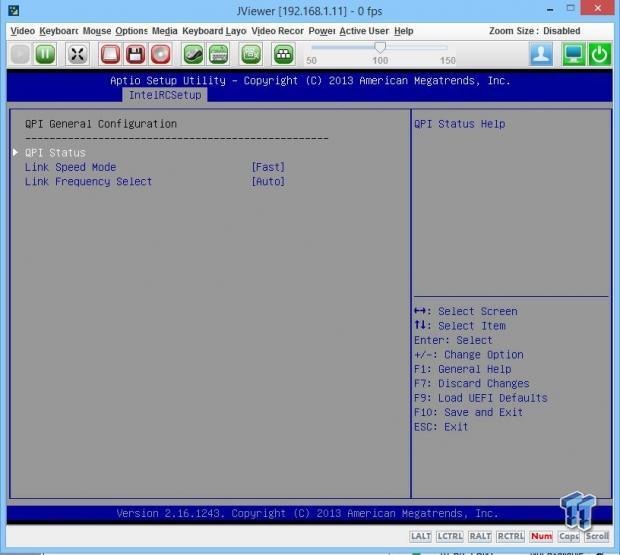The height and width of the screenshot is (555, 620).
Task: Open the Video menu
Action: (23, 31)
